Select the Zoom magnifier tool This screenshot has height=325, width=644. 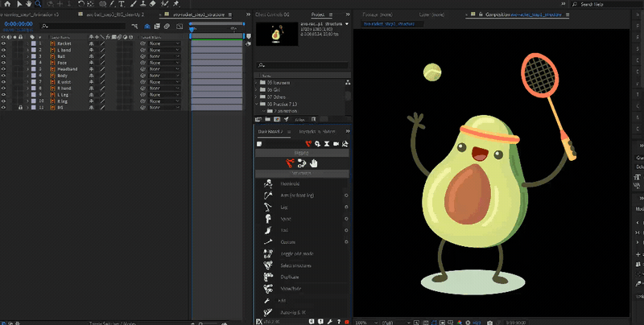[38, 4]
